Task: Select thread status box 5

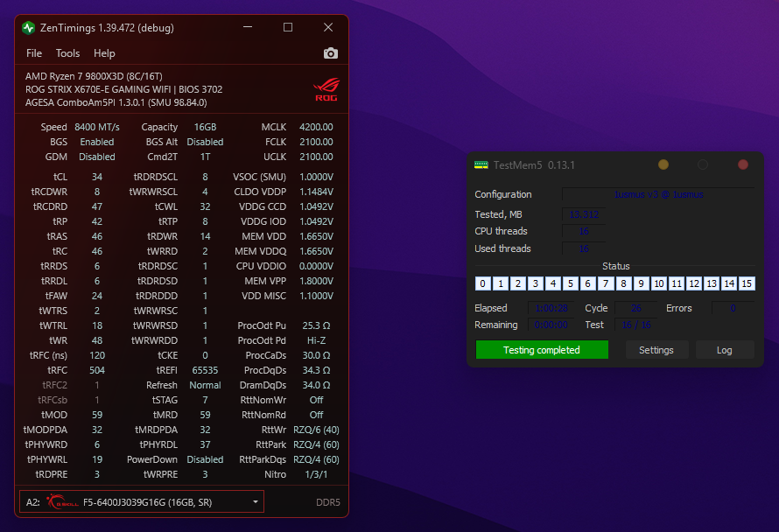Action: tap(571, 283)
